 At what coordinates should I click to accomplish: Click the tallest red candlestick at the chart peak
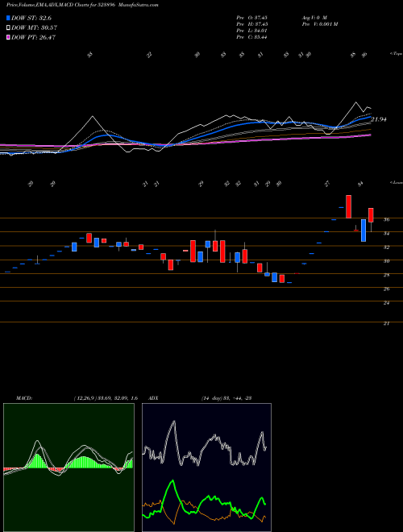click(x=348, y=206)
